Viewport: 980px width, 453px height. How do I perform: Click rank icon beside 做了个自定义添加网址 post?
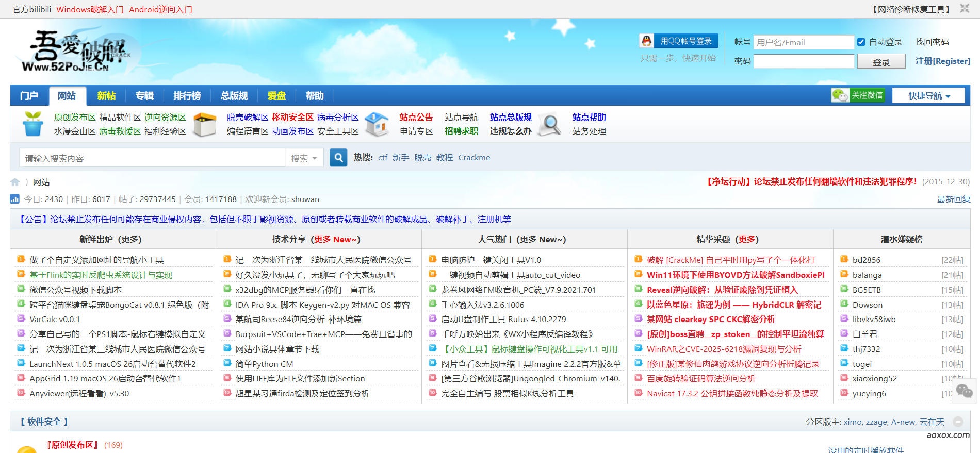coord(21,259)
